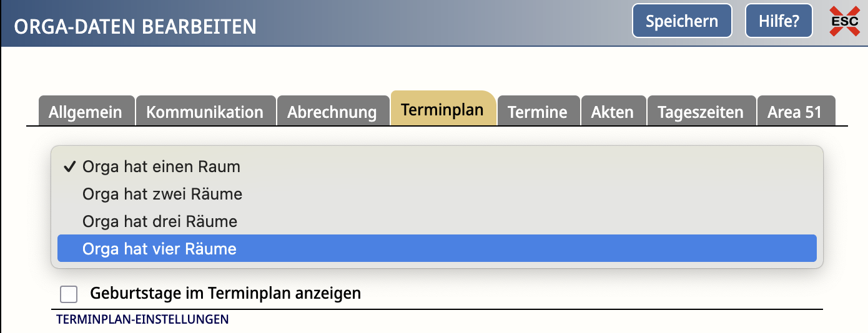Switch to the Akten tab
Viewport: 868px width, 333px height.
[x=613, y=111]
